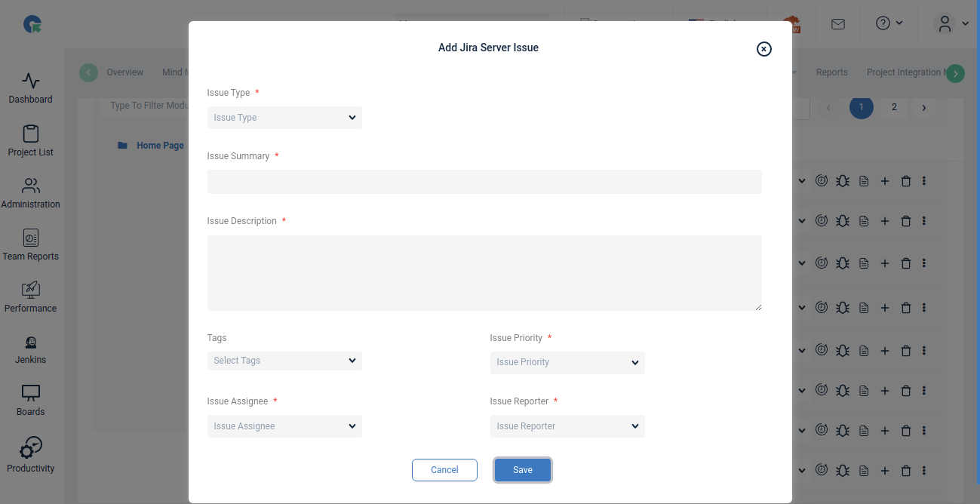This screenshot has height=504, width=980.
Task: Open the Issue Priority dropdown
Action: point(567,363)
